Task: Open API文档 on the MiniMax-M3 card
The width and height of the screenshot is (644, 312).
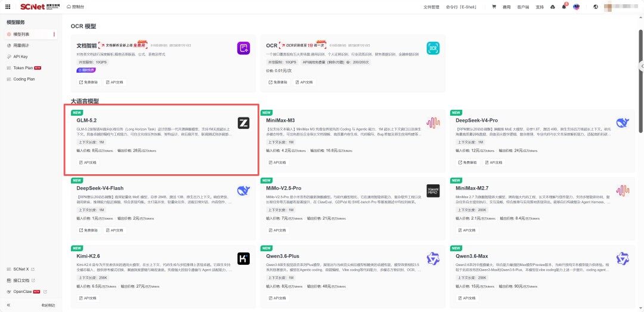Action: [278, 162]
